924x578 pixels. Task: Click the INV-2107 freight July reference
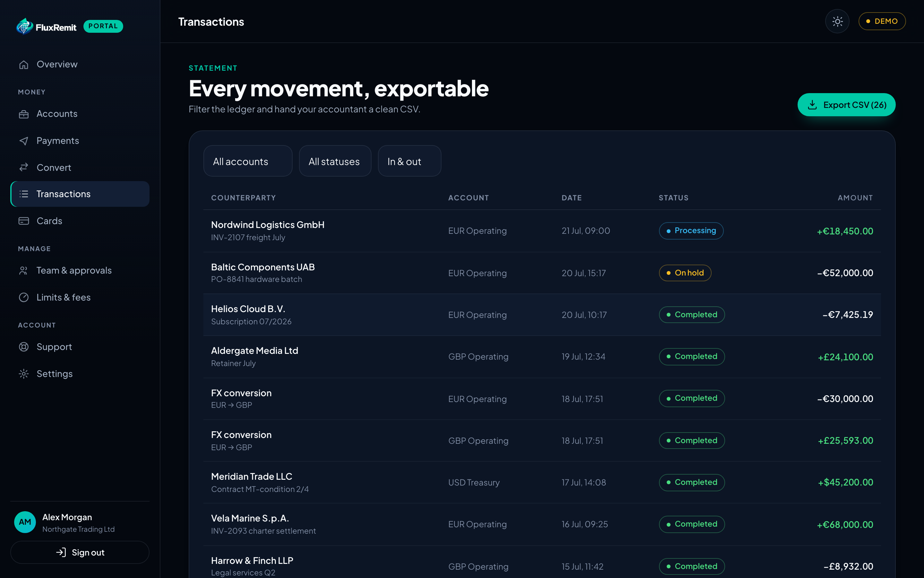(x=248, y=237)
